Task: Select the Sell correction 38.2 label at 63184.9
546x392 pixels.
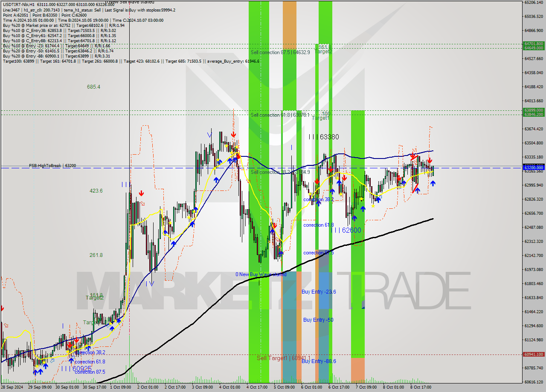Action: [280, 172]
